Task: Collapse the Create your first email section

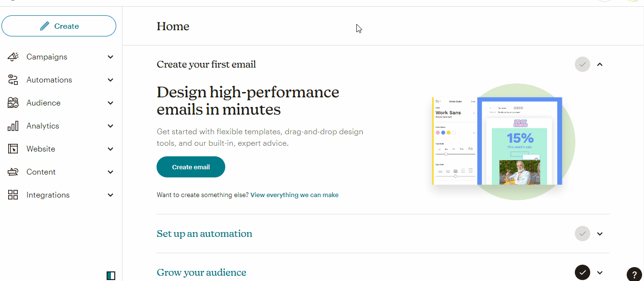Action: click(599, 64)
